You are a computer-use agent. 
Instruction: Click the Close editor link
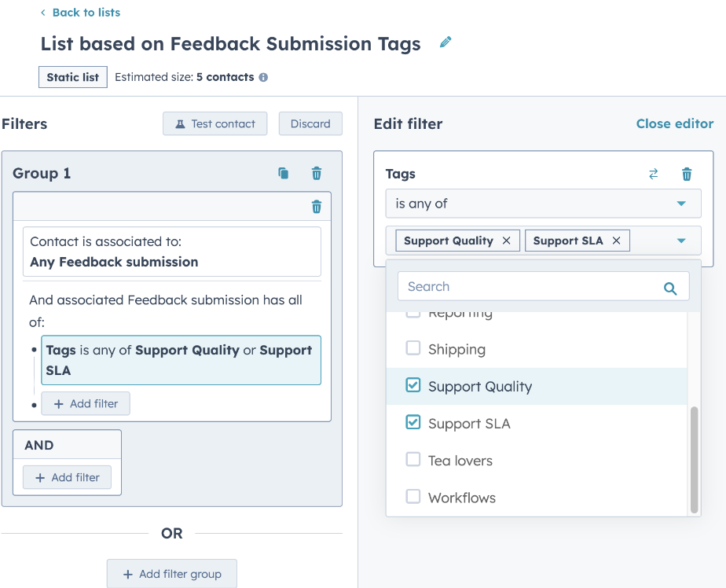[x=674, y=123]
